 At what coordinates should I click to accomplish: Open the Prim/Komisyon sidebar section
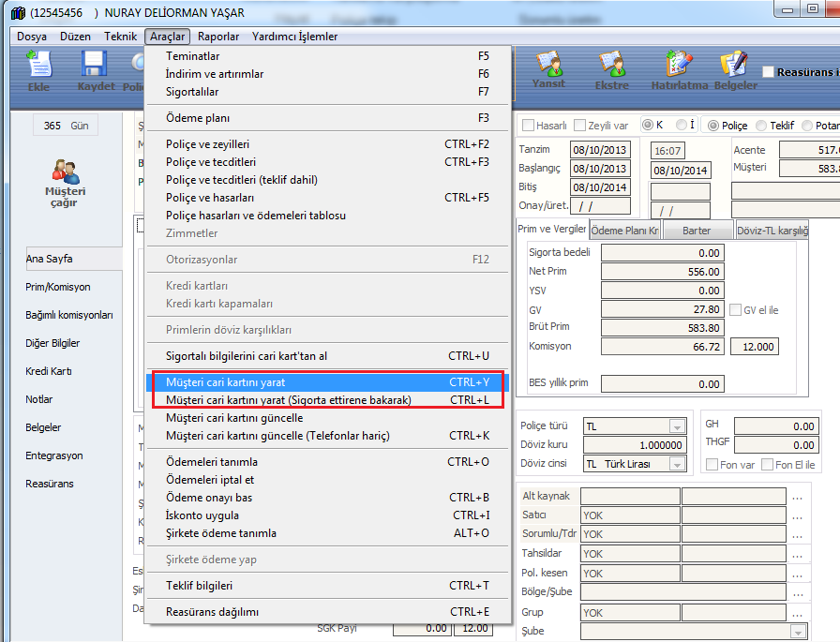(58, 287)
